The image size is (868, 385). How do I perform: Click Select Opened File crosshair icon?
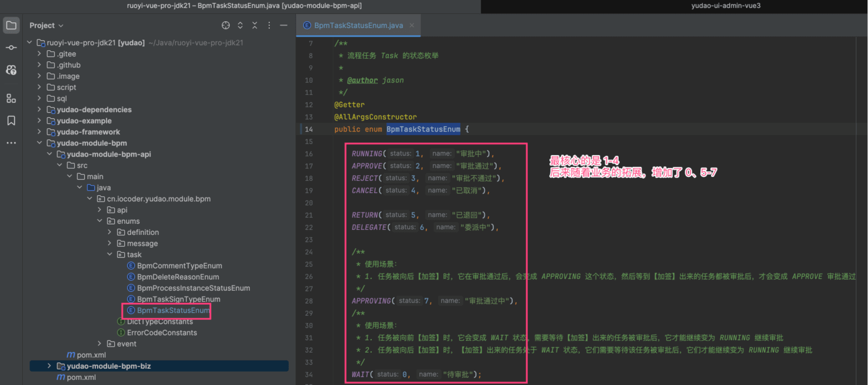[x=226, y=25]
